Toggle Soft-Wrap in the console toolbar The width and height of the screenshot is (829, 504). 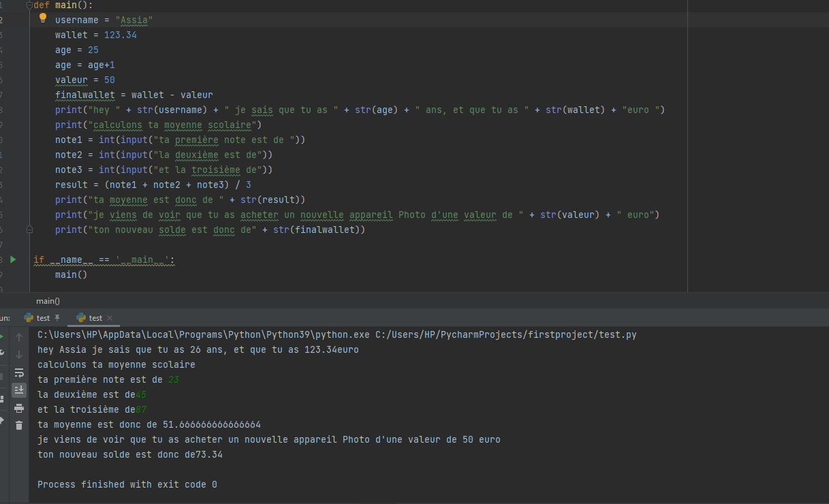pos(19,373)
